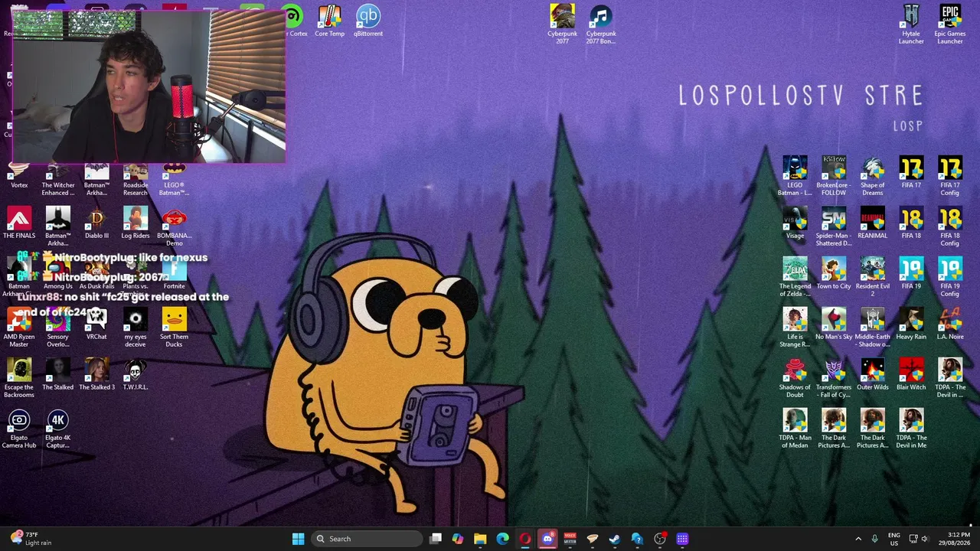Select the BOMBANA Demo shortcut
Screen dimensions: 980x551
pos(175,227)
